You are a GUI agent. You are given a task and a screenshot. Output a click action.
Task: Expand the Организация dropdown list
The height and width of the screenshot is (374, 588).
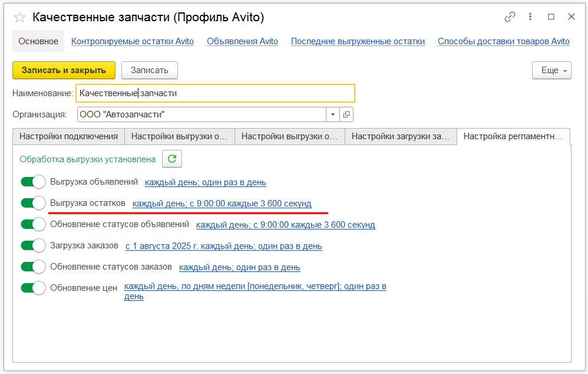pos(332,114)
